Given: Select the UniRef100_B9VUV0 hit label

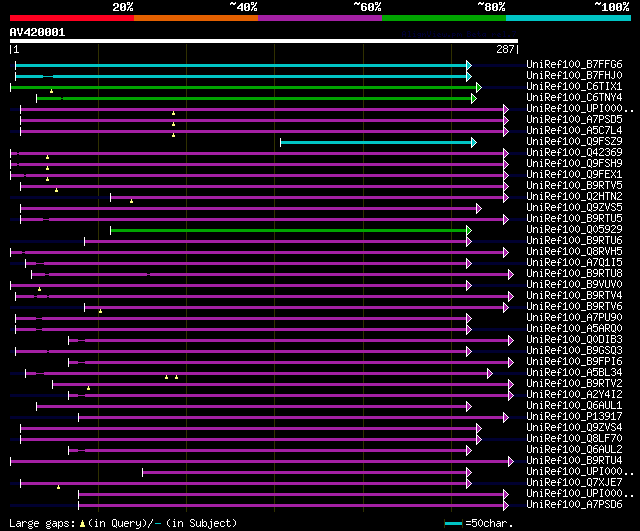Looking at the screenshot, I should pos(574,285).
